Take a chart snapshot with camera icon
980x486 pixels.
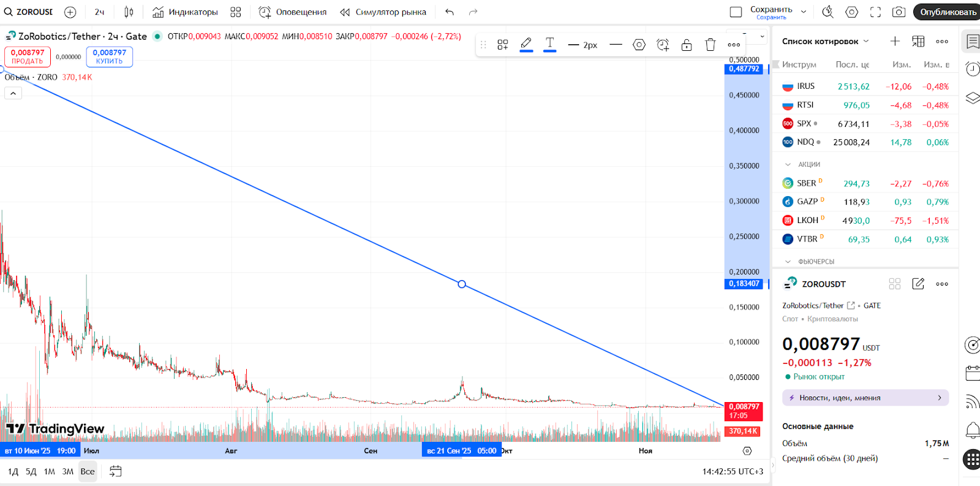899,12
